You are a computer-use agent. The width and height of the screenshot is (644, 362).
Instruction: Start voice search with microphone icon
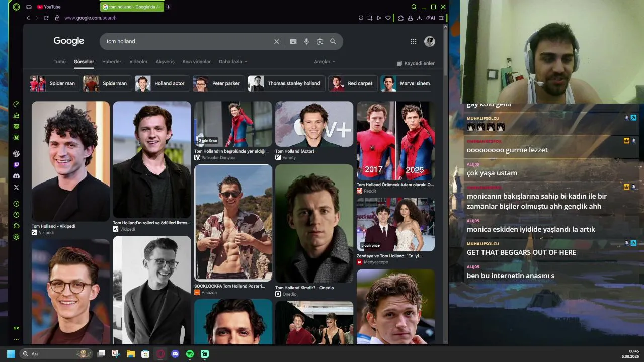pos(306,41)
